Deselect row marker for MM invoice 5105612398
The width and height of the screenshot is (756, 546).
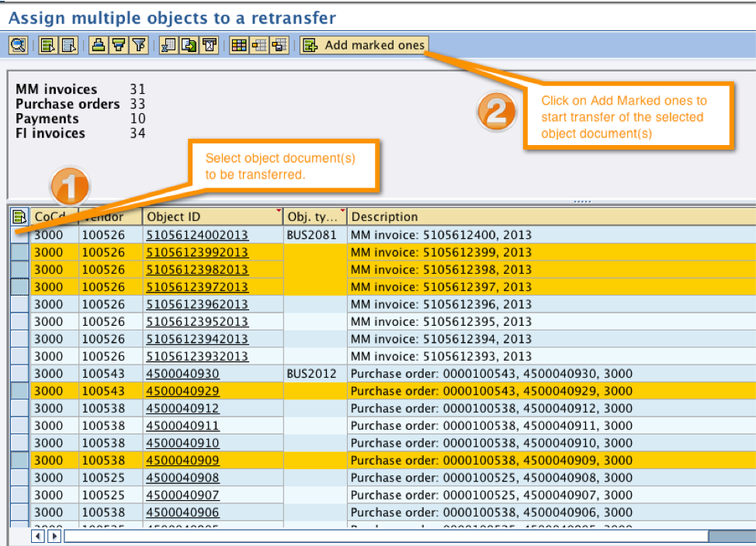coord(19,269)
